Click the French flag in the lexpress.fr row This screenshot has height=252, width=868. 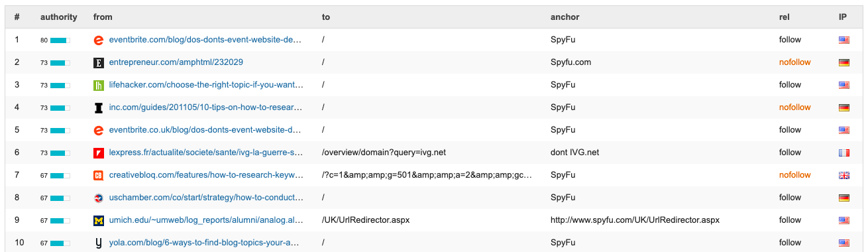coord(843,153)
